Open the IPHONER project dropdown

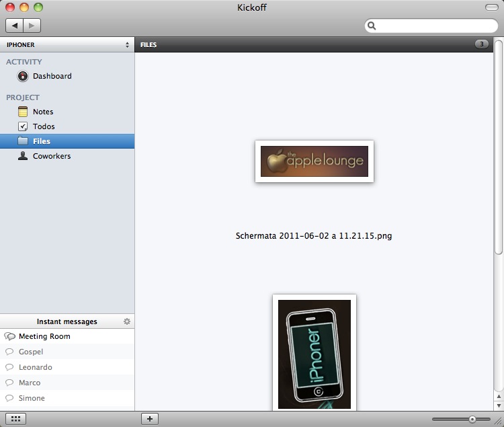pyautogui.click(x=67, y=44)
